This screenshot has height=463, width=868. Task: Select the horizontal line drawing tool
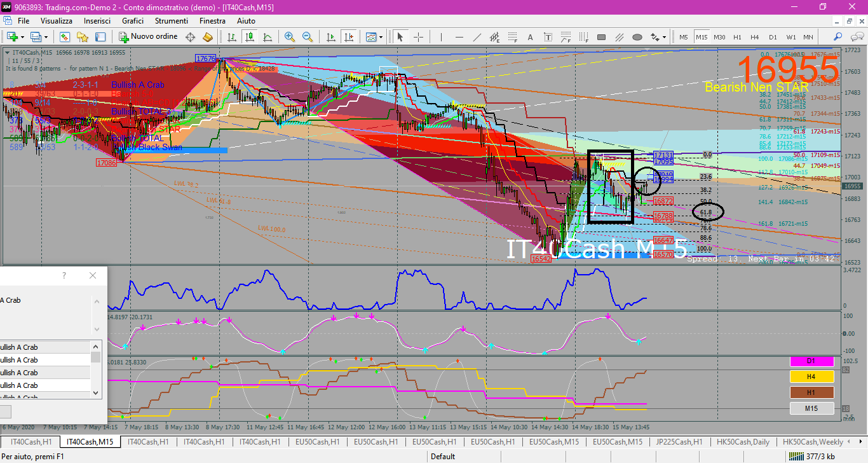click(x=459, y=37)
